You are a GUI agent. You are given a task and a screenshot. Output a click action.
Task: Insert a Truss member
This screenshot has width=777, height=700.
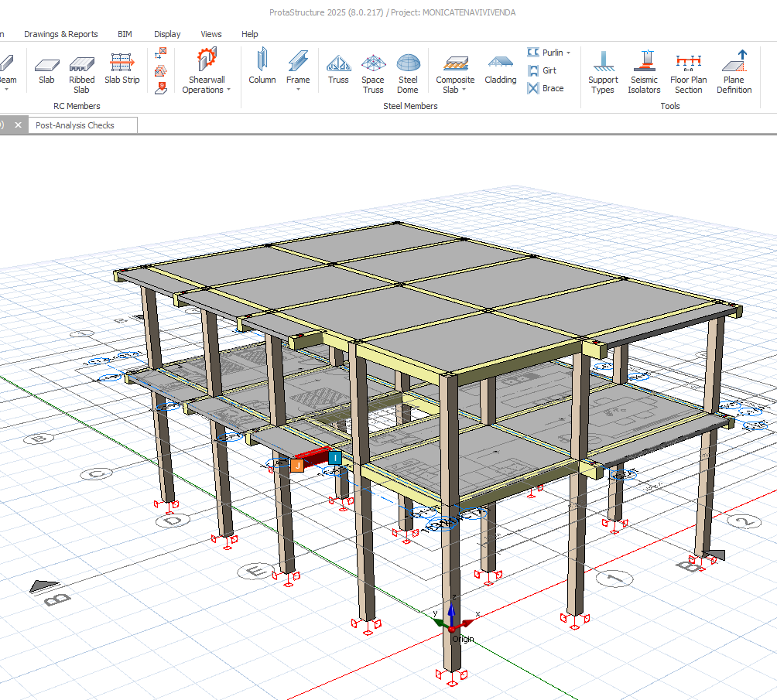(338, 70)
